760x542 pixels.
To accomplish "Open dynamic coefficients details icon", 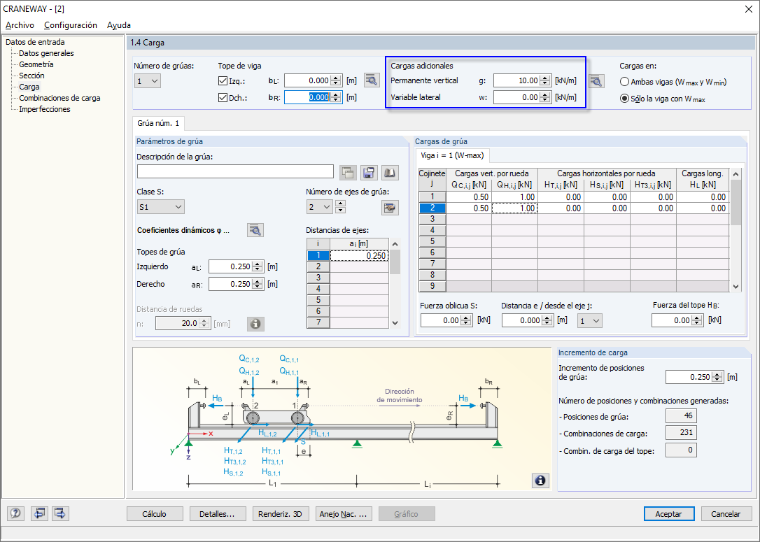I will tap(255, 230).
